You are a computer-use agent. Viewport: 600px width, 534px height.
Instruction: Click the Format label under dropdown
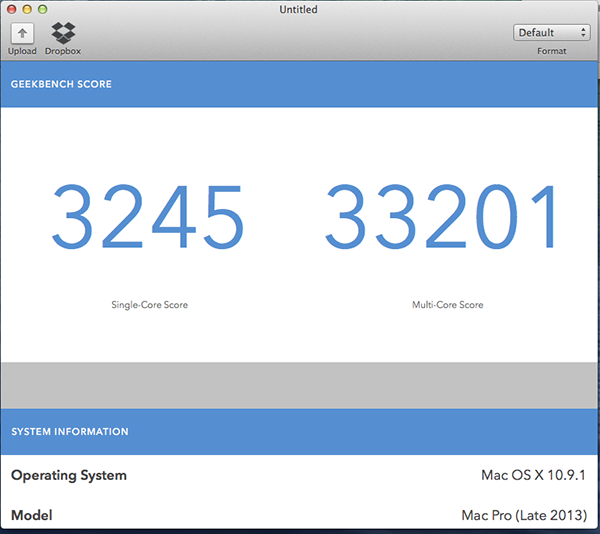[x=551, y=51]
